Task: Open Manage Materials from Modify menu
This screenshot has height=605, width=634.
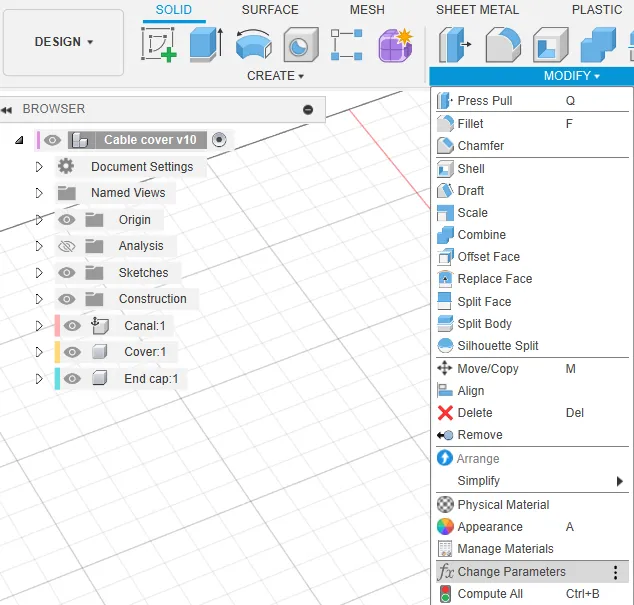Action: click(x=532, y=549)
